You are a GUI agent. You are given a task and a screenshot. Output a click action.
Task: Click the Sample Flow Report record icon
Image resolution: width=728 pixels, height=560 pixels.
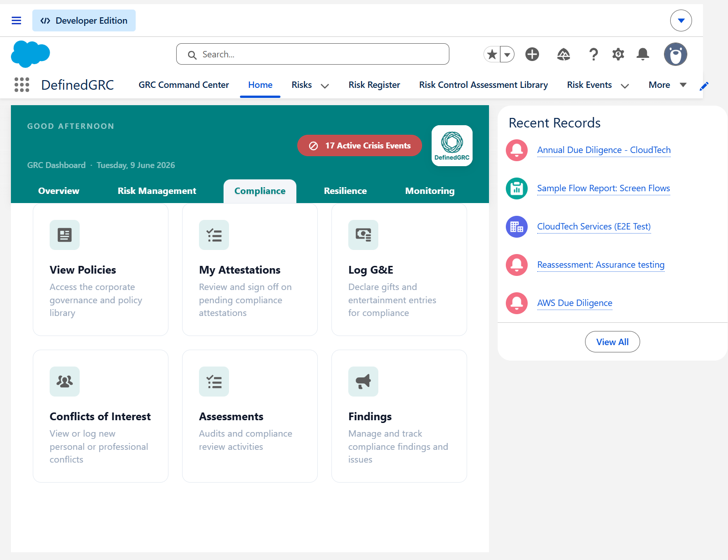pos(517,188)
